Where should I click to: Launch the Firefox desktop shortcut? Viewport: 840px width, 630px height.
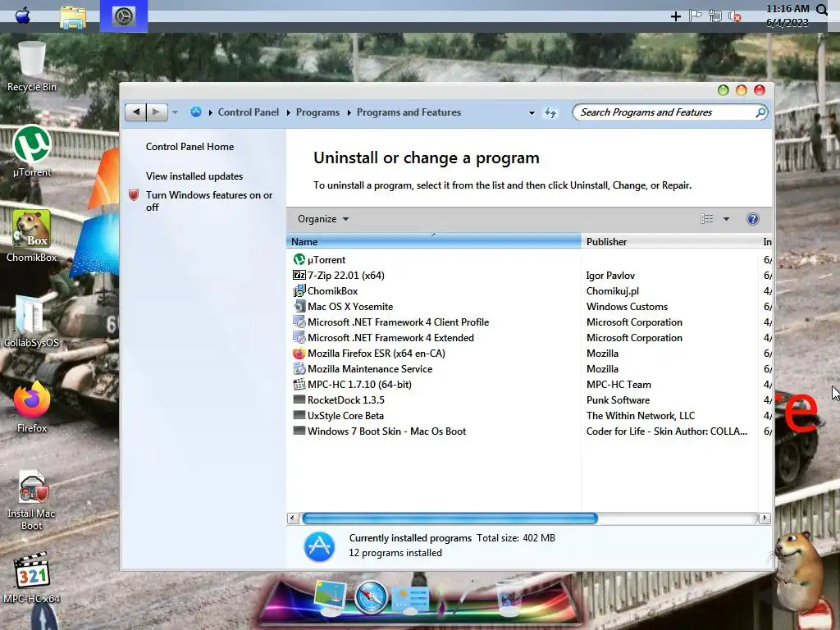[32, 407]
